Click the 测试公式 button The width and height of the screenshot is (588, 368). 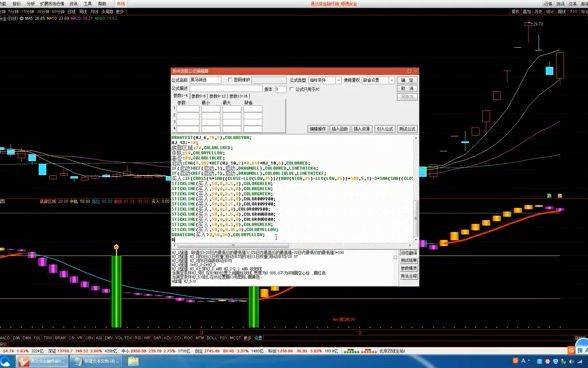(407, 129)
